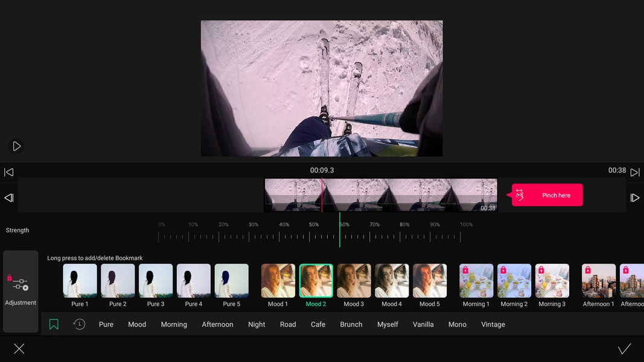This screenshot has height=362, width=644.
Task: Select the Pure 3 filter
Action: (156, 285)
